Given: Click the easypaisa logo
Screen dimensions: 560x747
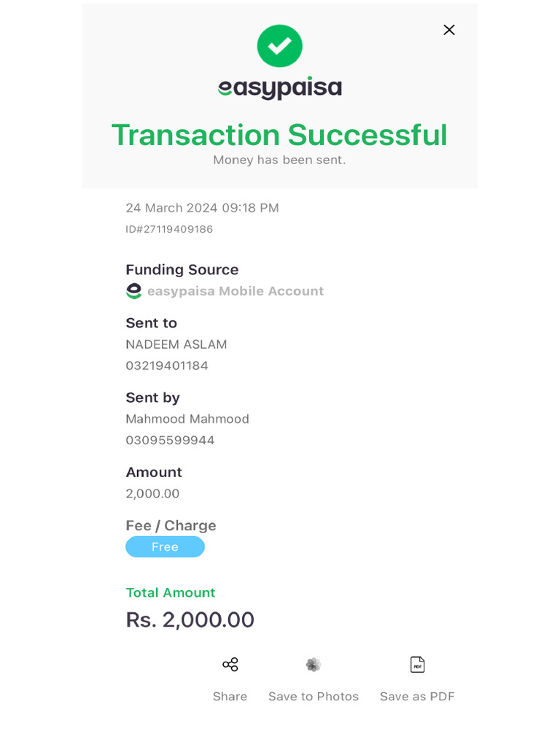Looking at the screenshot, I should 280,88.
